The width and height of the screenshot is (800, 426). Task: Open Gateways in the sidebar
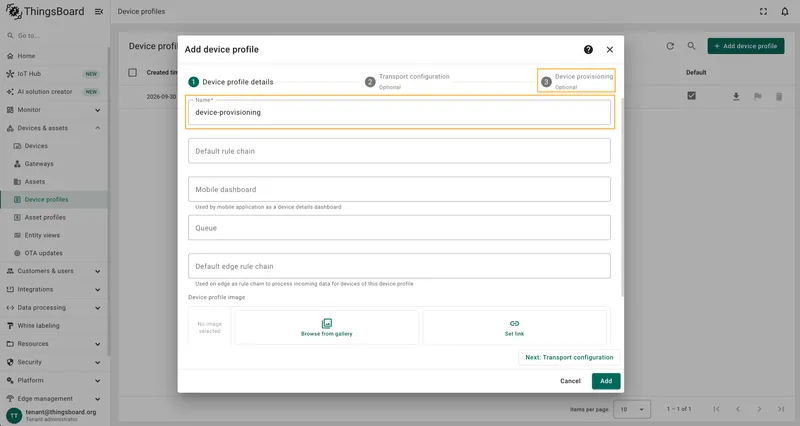point(54,164)
